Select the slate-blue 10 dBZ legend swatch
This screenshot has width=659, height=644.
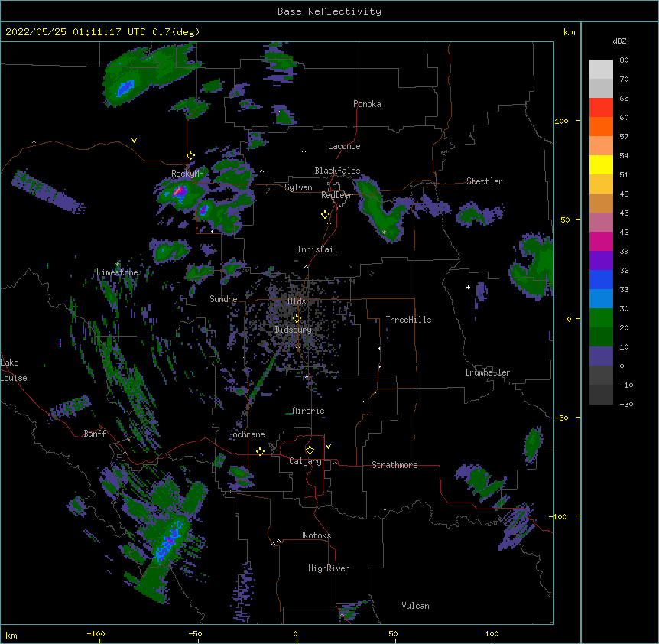click(601, 356)
